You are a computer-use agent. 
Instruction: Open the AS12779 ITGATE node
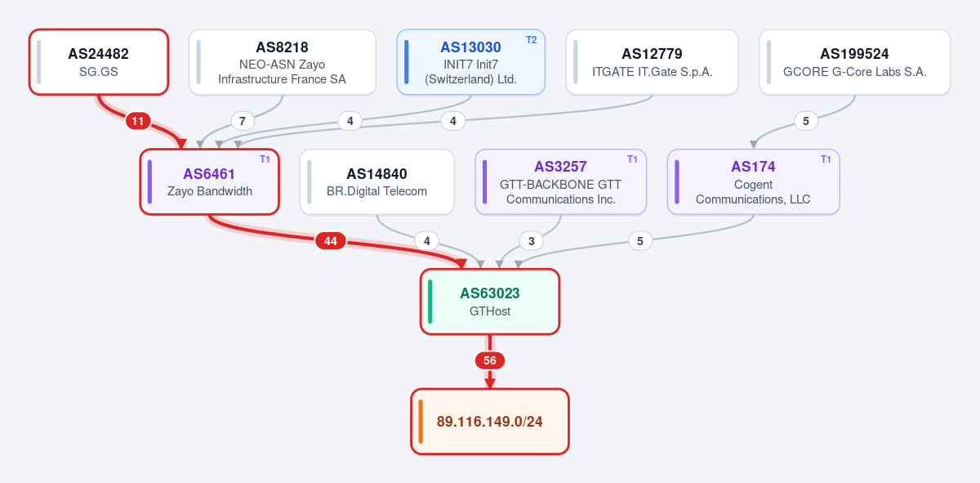point(653,62)
